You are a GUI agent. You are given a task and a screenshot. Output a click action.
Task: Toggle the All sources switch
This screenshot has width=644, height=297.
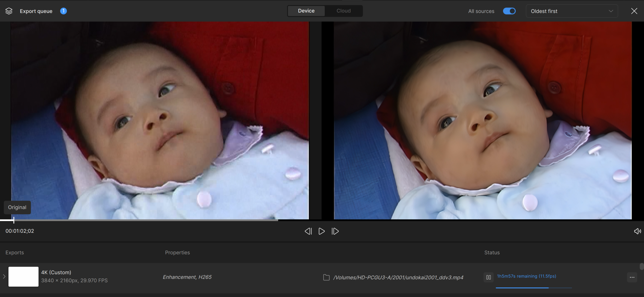pyautogui.click(x=509, y=11)
